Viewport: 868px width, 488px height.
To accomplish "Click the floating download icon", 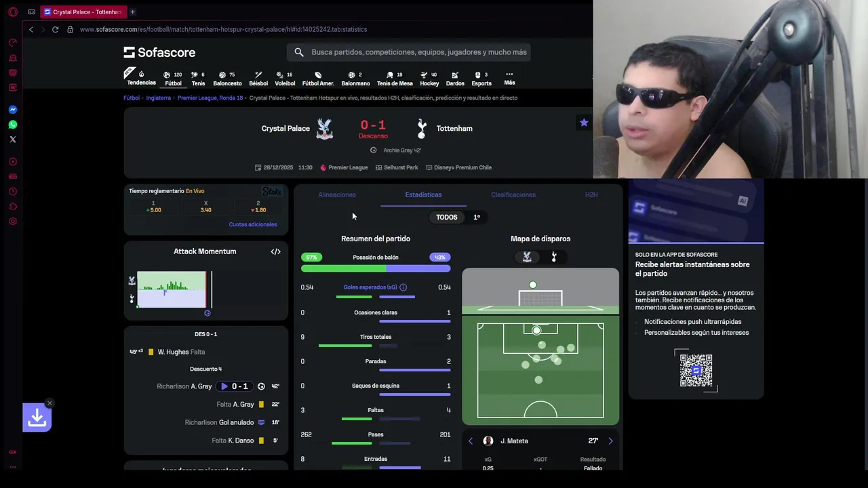I will [x=37, y=418].
